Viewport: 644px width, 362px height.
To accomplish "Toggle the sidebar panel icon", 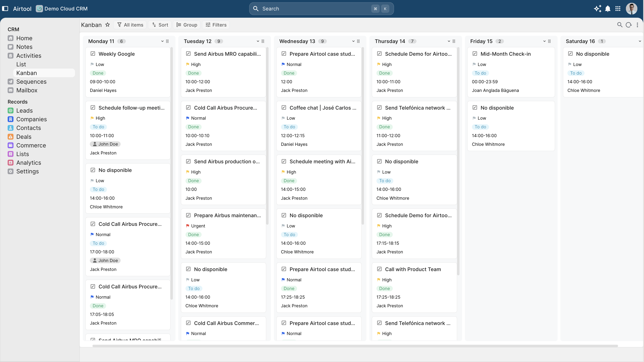I will (5, 8).
